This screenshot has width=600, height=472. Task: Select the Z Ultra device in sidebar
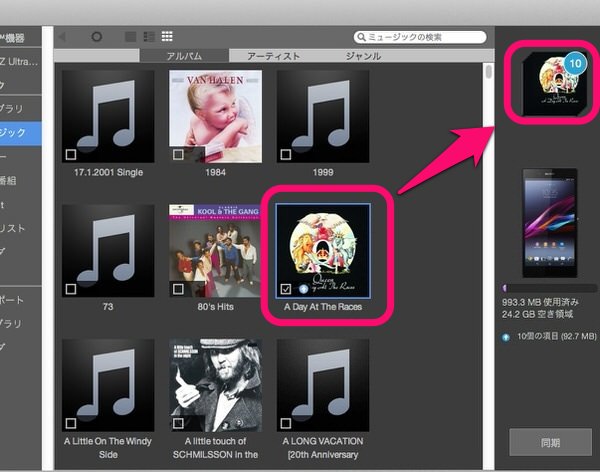tap(19, 62)
